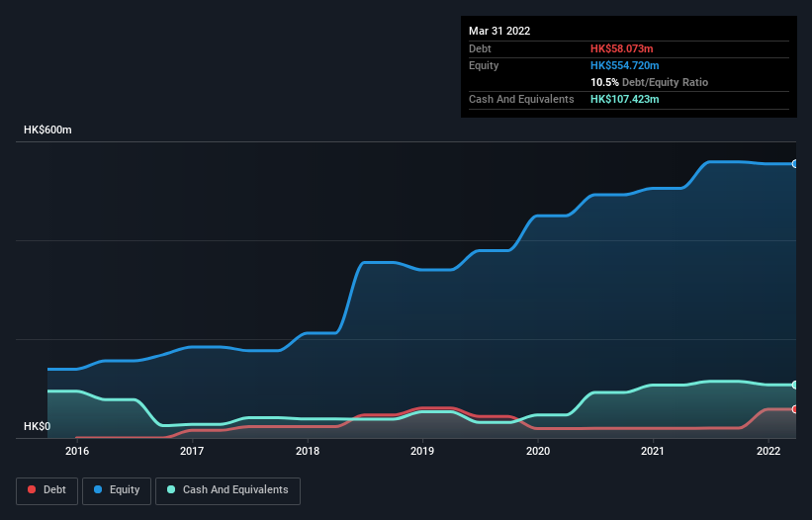Click the 2022 x-axis label

(768, 451)
